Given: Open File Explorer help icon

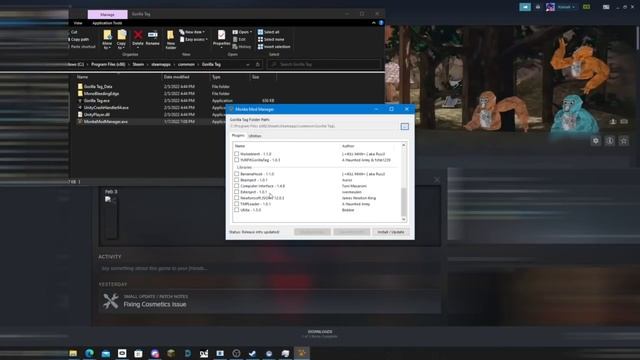Looking at the screenshot, I should 381,23.
